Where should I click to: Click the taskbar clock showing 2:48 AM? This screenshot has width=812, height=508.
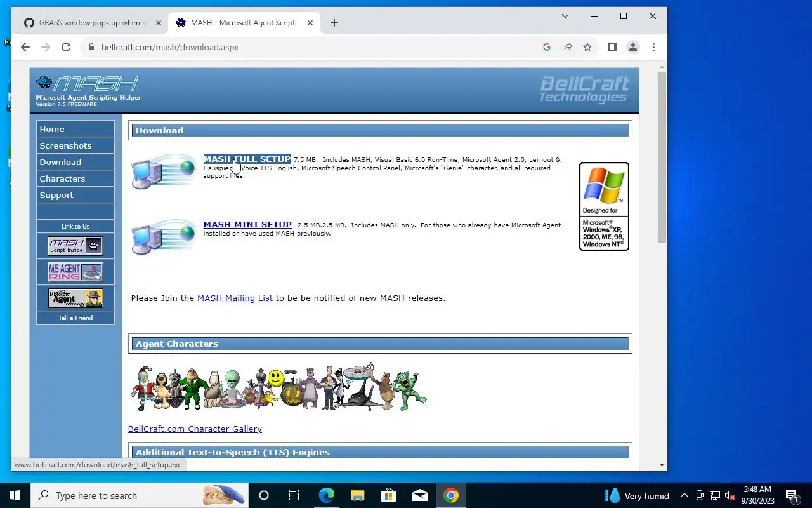[757, 495]
